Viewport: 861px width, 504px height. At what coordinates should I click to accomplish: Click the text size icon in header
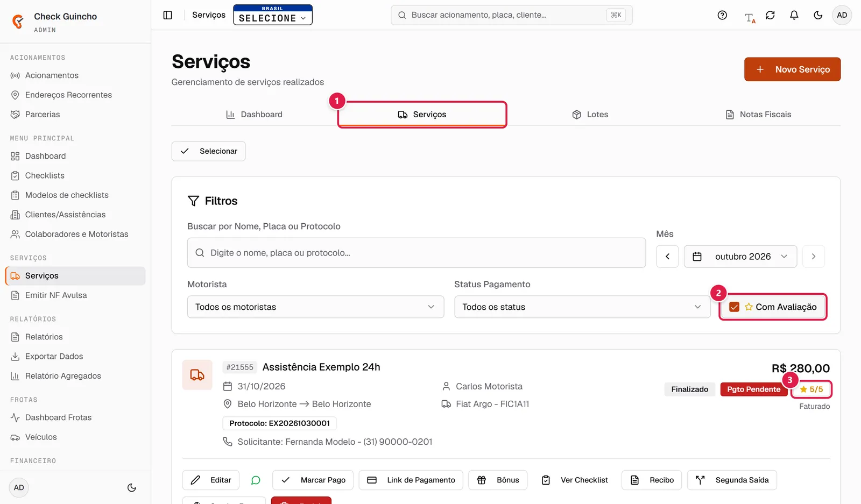pos(750,18)
